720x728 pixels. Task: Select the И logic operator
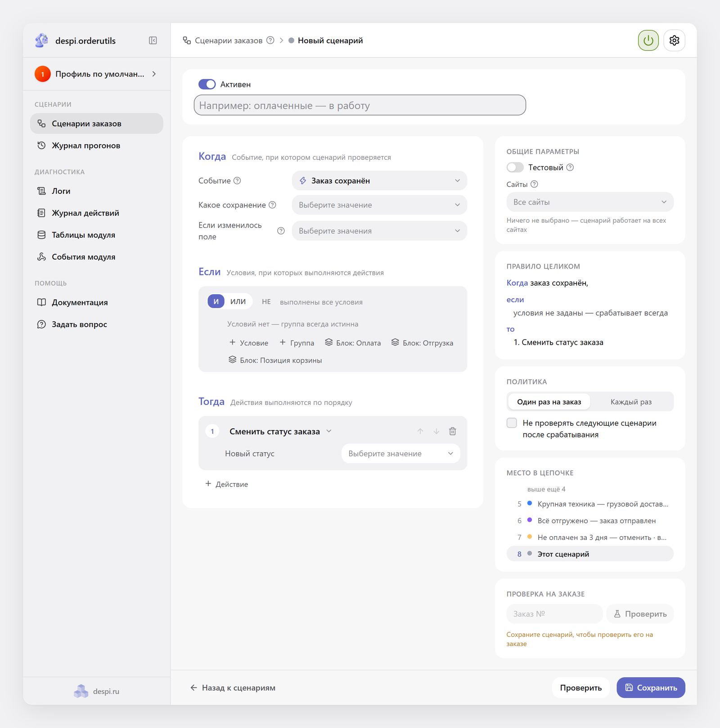[216, 301]
